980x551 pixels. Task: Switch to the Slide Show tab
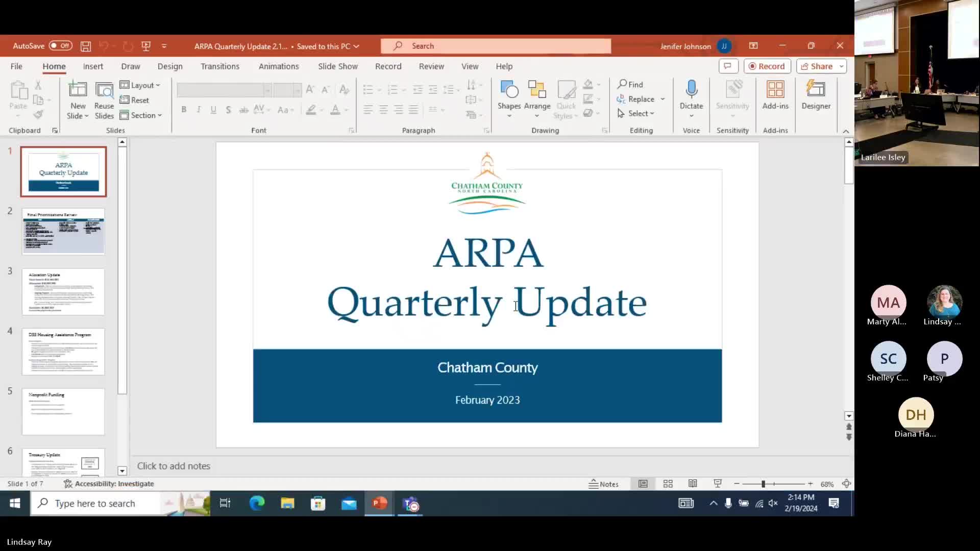coord(337,66)
